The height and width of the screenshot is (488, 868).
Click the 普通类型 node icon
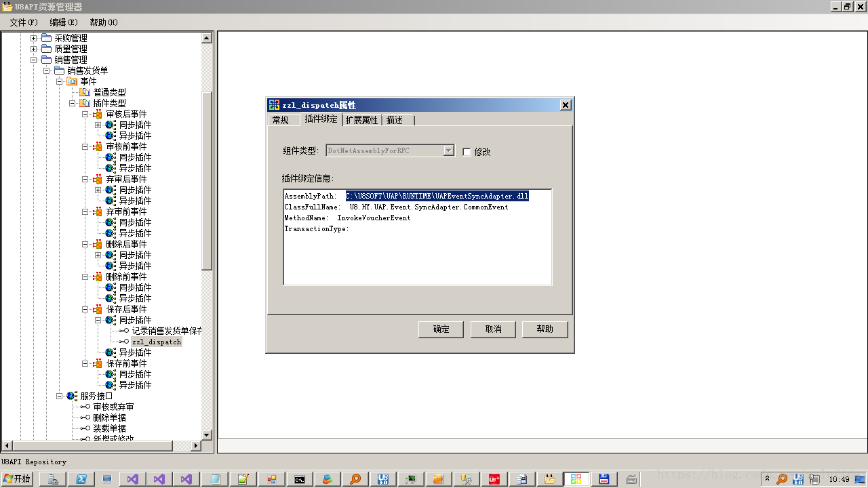[x=85, y=92]
